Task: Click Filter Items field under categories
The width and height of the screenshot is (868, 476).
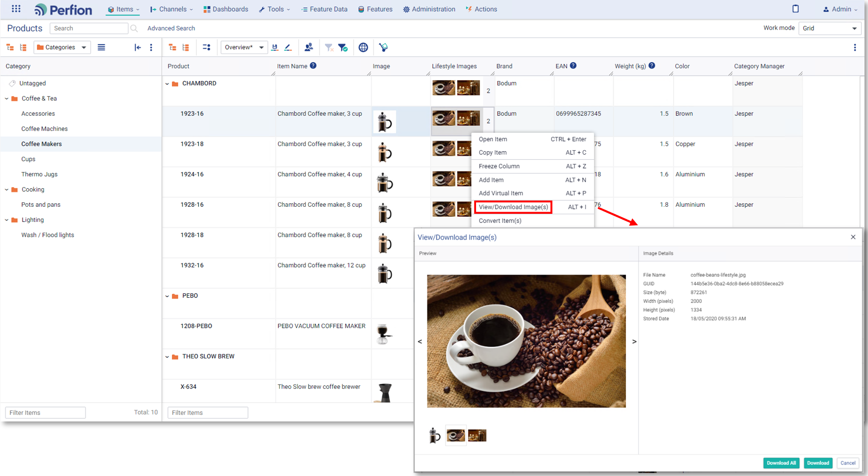Action: pyautogui.click(x=45, y=412)
